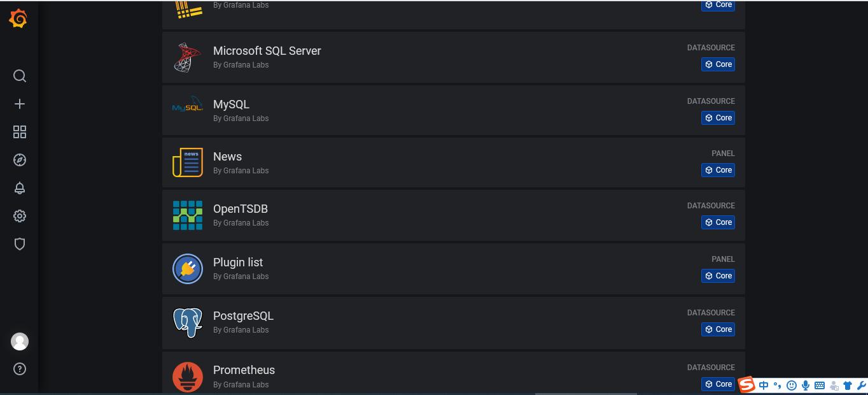The height and width of the screenshot is (395, 868).
Task: Click the Core badge on MySQL row
Action: click(718, 118)
